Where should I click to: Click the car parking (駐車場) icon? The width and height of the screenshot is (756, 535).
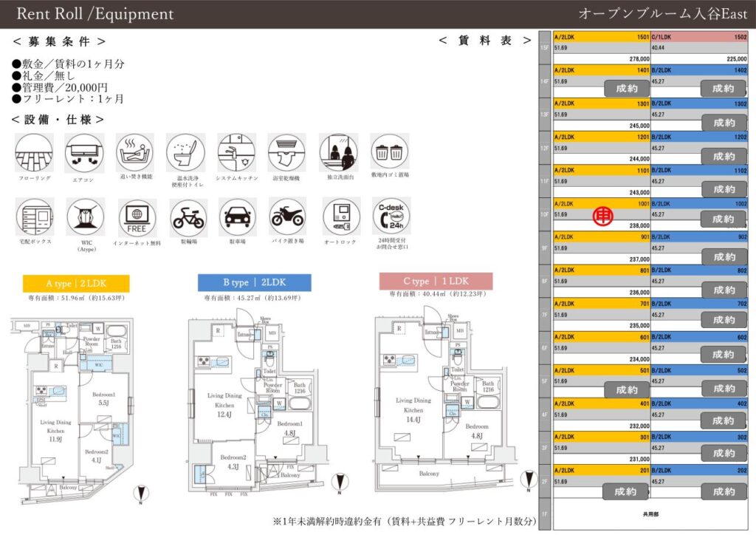237,217
